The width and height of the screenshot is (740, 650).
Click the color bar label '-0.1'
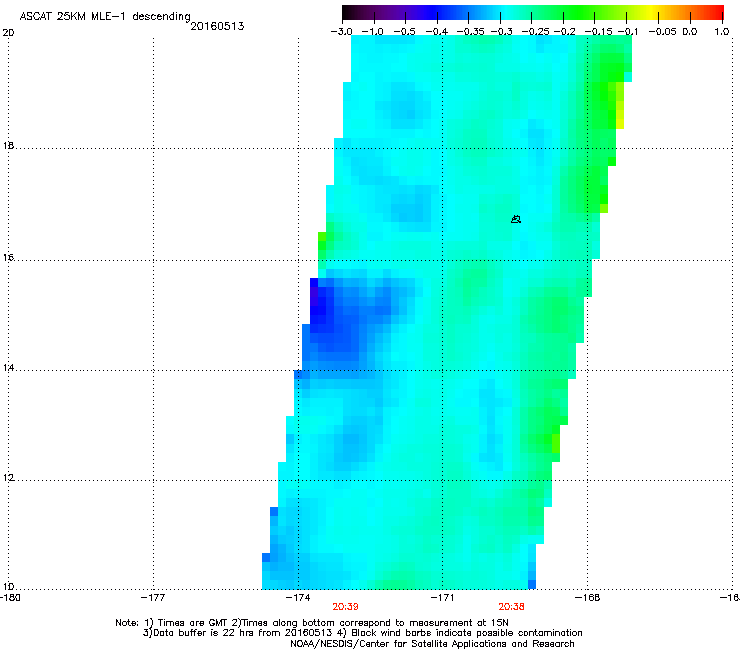[x=628, y=32]
